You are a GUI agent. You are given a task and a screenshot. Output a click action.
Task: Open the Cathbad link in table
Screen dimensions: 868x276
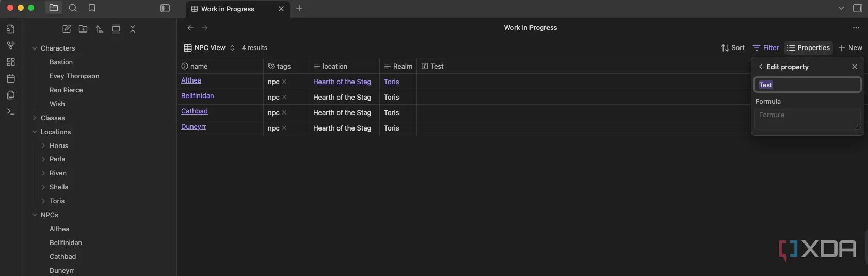(195, 111)
